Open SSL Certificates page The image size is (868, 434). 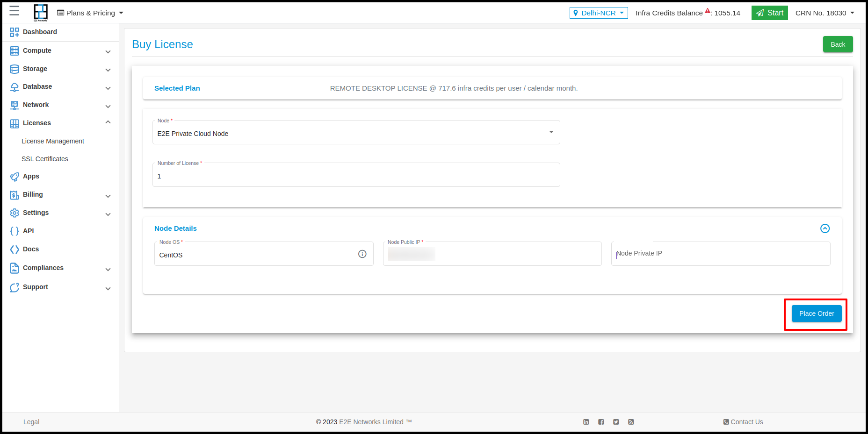click(x=45, y=159)
